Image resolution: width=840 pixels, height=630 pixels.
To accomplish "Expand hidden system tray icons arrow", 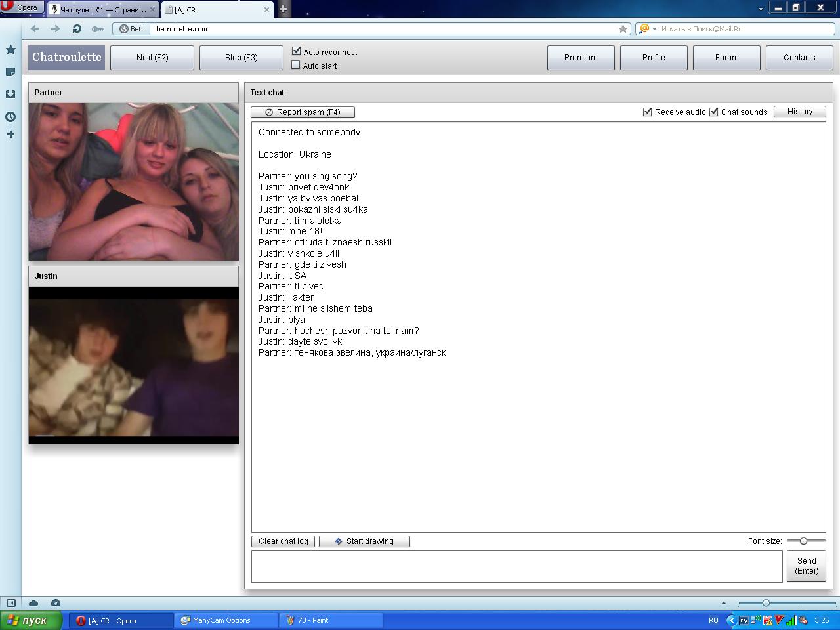I will pyautogui.click(x=731, y=620).
